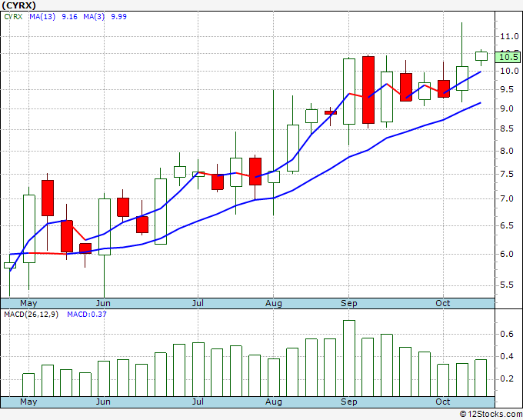Click May on the MACD panel axis
This screenshot has width=523, height=420.
[28, 402]
